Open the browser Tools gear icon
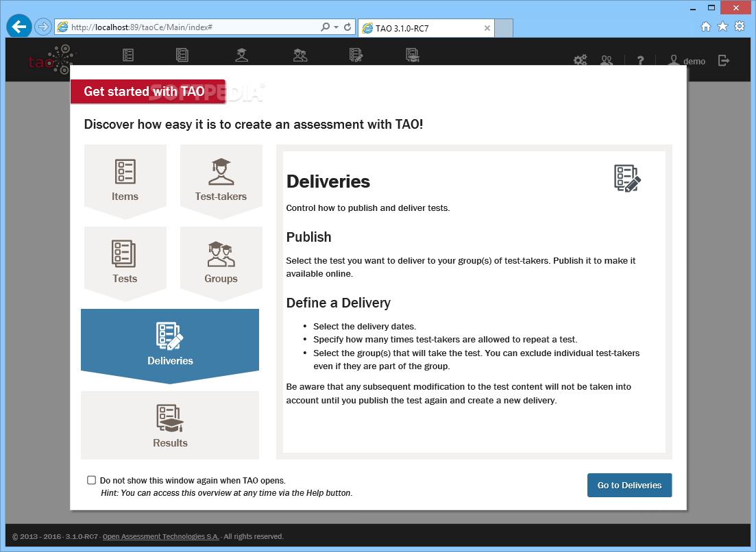This screenshot has height=552, width=756. tap(739, 27)
